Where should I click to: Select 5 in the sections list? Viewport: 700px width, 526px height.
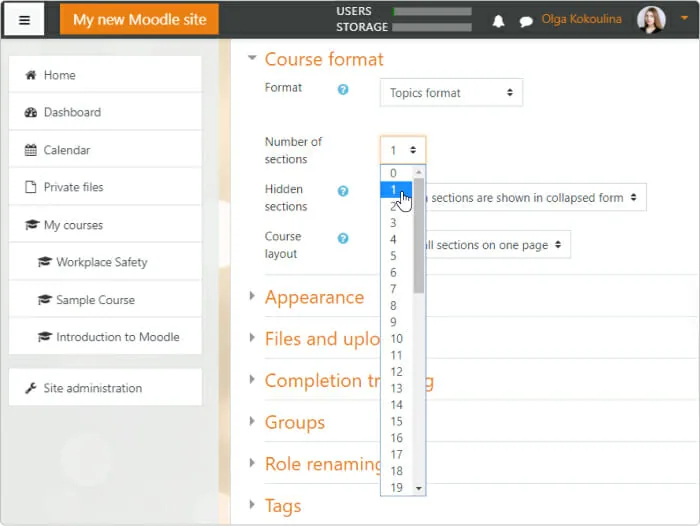pos(396,256)
